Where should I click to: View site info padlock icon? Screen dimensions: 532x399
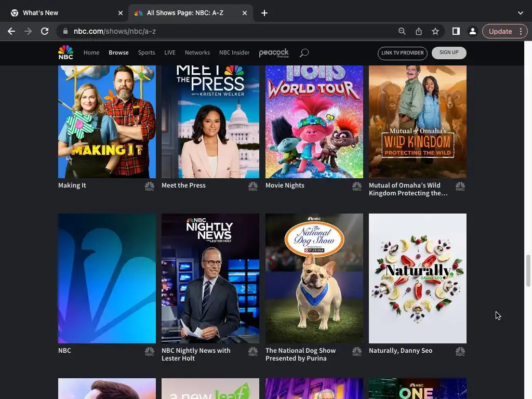[x=65, y=31]
